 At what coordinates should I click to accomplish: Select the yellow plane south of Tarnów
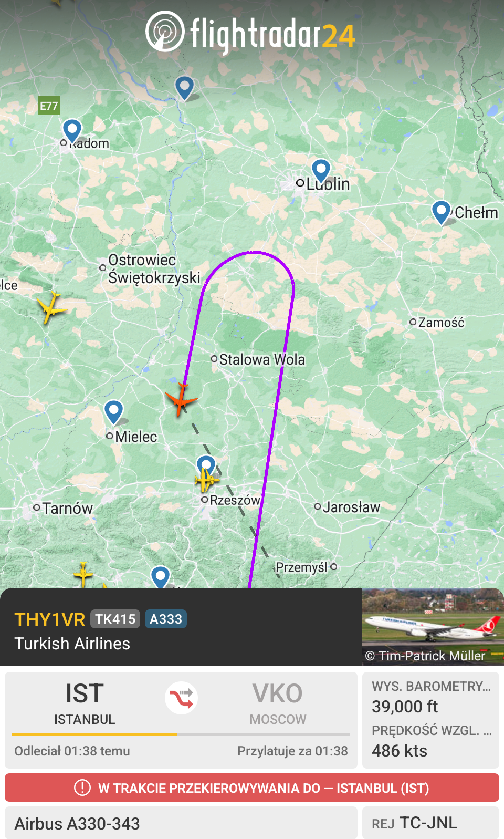click(83, 574)
